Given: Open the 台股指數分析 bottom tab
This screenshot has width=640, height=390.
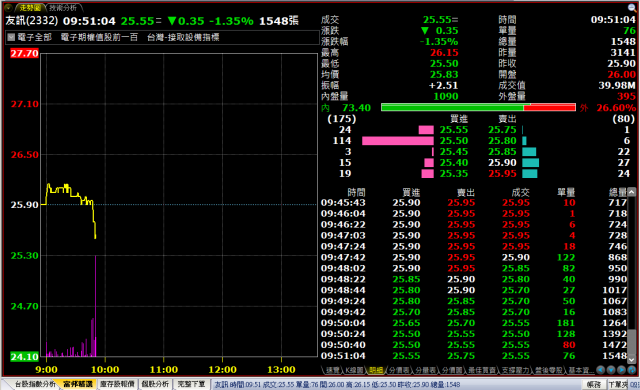Looking at the screenshot, I should [x=35, y=384].
